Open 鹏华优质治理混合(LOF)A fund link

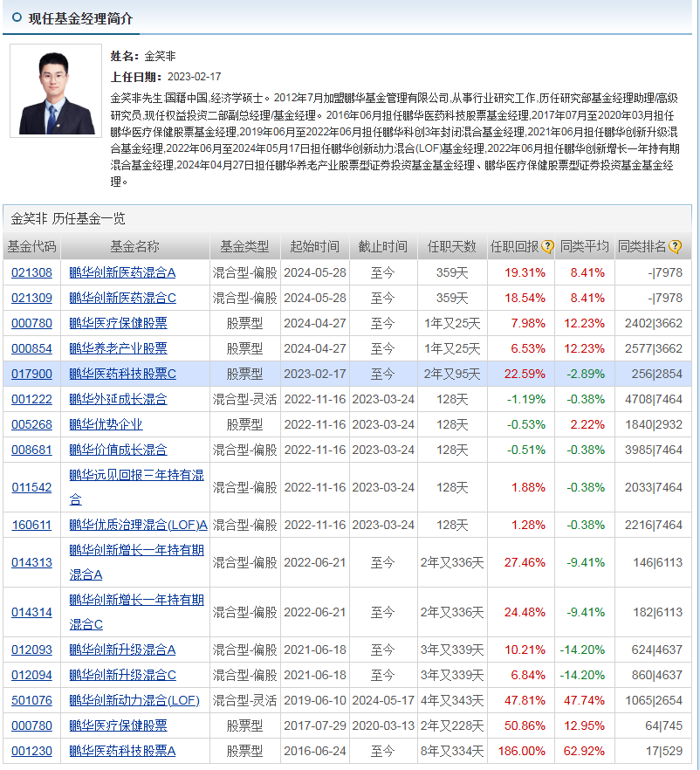pos(139,525)
